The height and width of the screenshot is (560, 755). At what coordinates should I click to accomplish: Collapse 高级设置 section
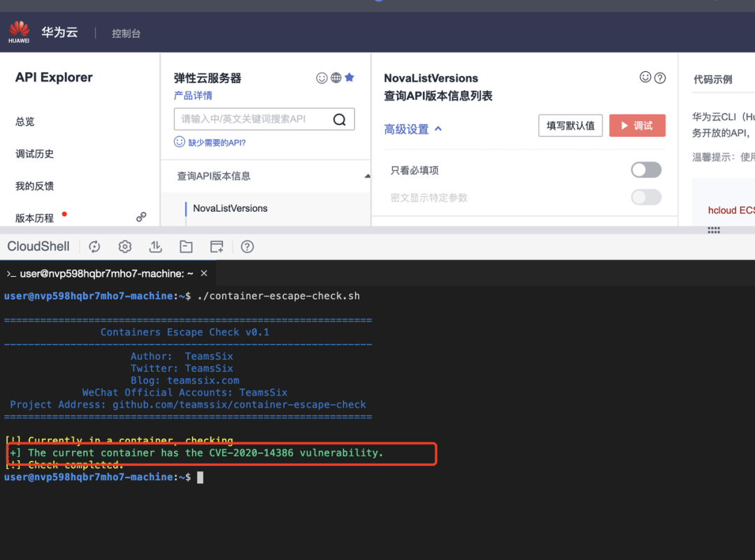pyautogui.click(x=412, y=129)
